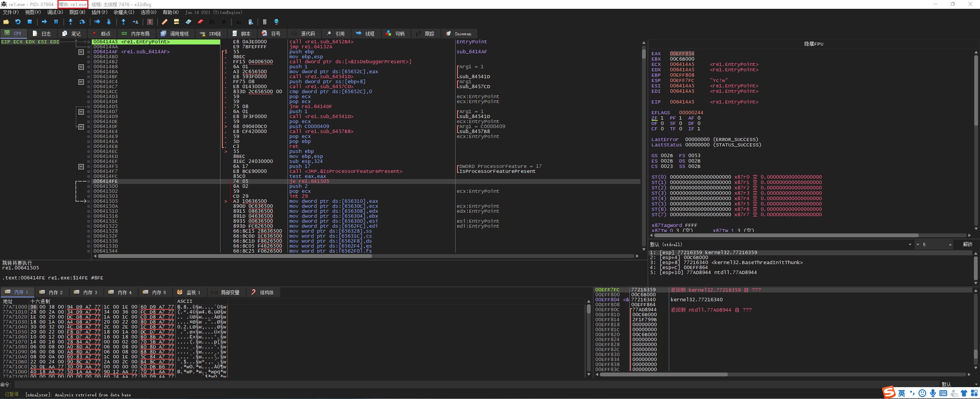The width and height of the screenshot is (980, 399).
Task: Click the open file folder icon
Action: [6, 22]
